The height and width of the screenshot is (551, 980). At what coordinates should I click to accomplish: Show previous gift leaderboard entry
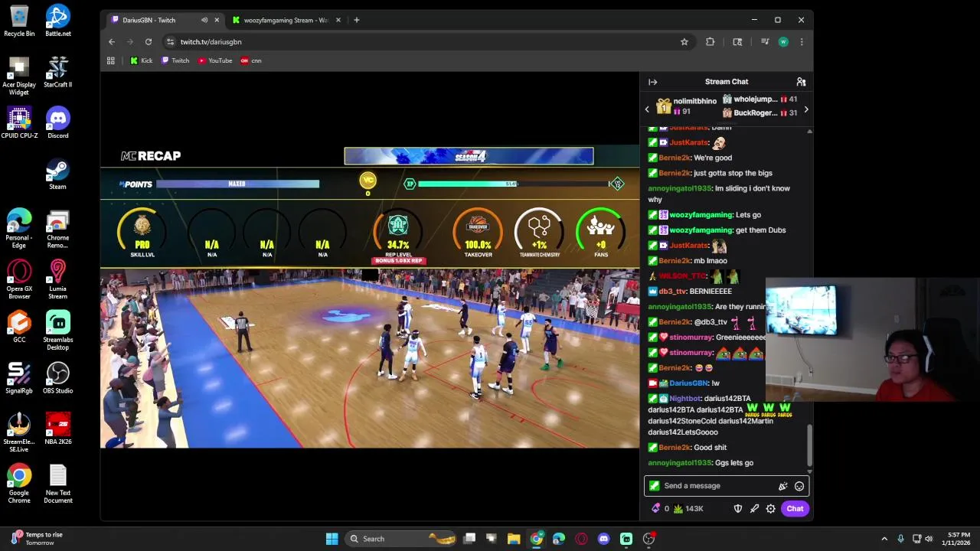(x=647, y=109)
